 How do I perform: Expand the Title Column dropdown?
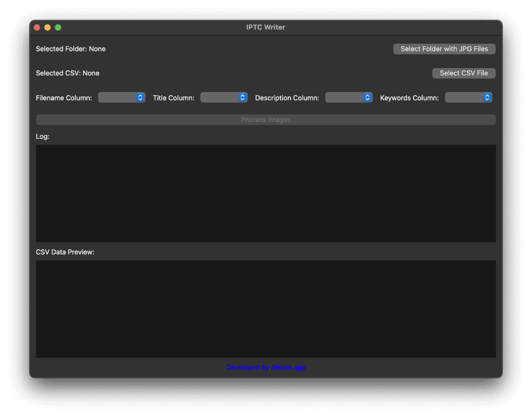click(x=224, y=97)
